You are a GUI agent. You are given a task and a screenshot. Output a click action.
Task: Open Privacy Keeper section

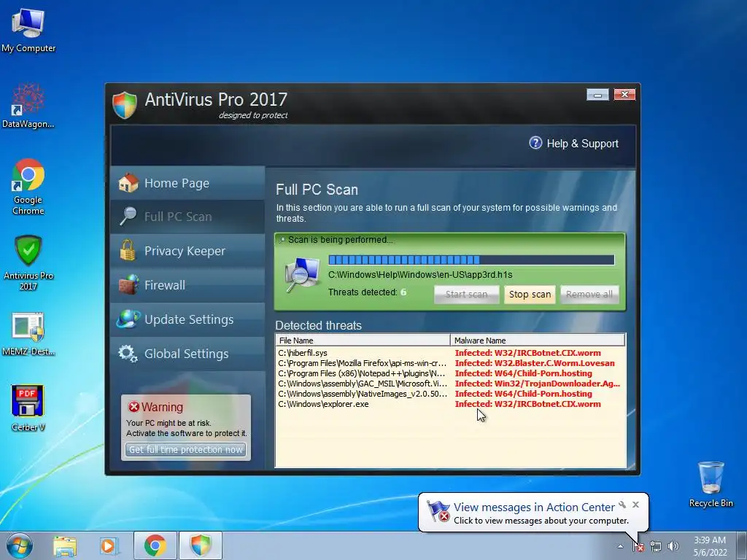[187, 251]
